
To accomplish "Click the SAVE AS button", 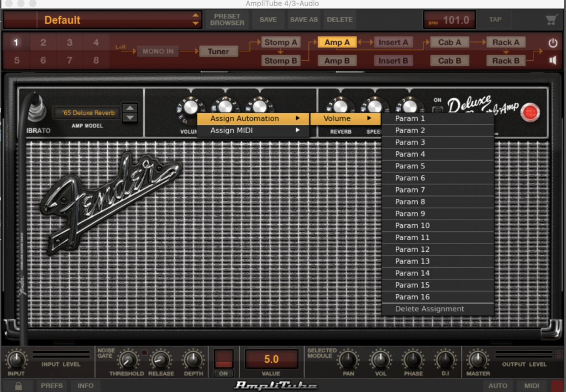I will (x=304, y=20).
